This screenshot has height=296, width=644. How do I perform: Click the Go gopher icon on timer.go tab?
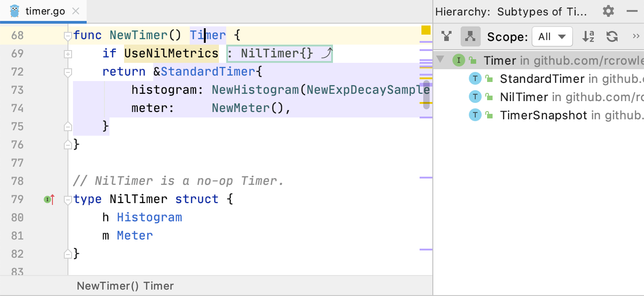pyautogui.click(x=14, y=11)
